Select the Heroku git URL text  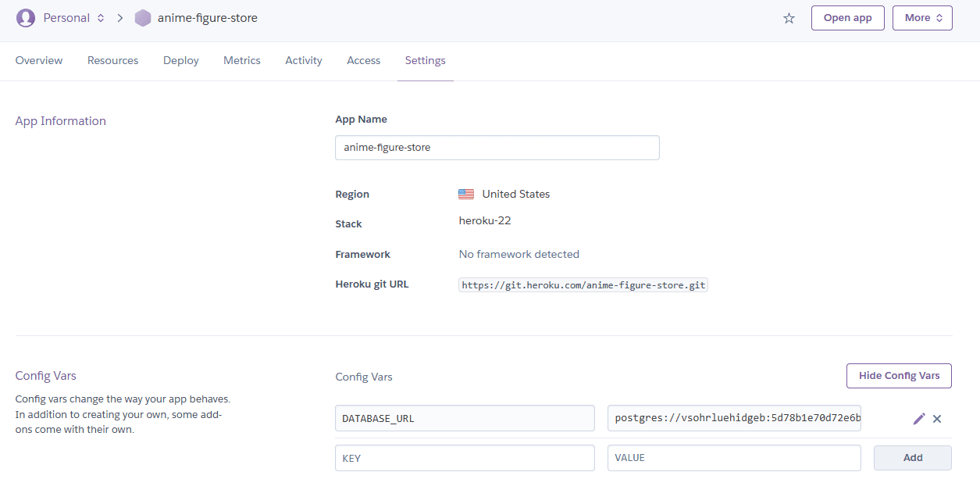583,285
